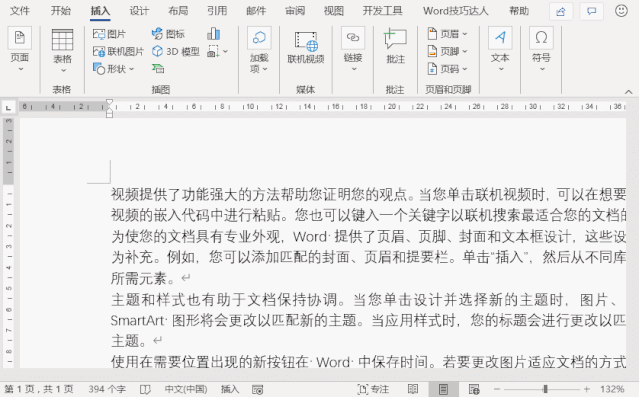Image resolution: width=639 pixels, height=397 pixels.
Task: Switch to the 布局 Layout tab
Action: (178, 11)
